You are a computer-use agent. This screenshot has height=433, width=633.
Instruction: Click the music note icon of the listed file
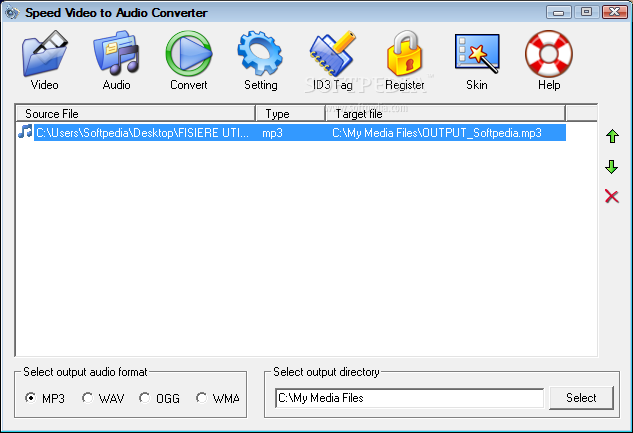(x=25, y=132)
